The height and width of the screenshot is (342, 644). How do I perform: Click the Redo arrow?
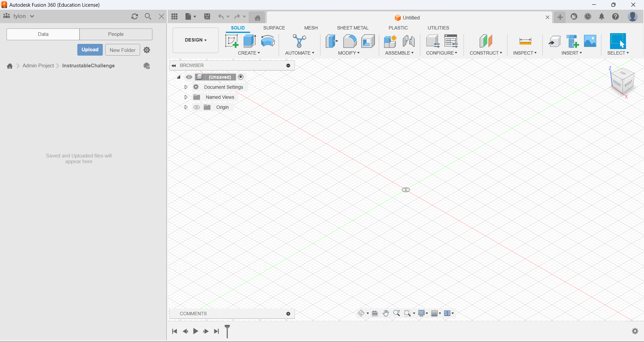(x=237, y=16)
